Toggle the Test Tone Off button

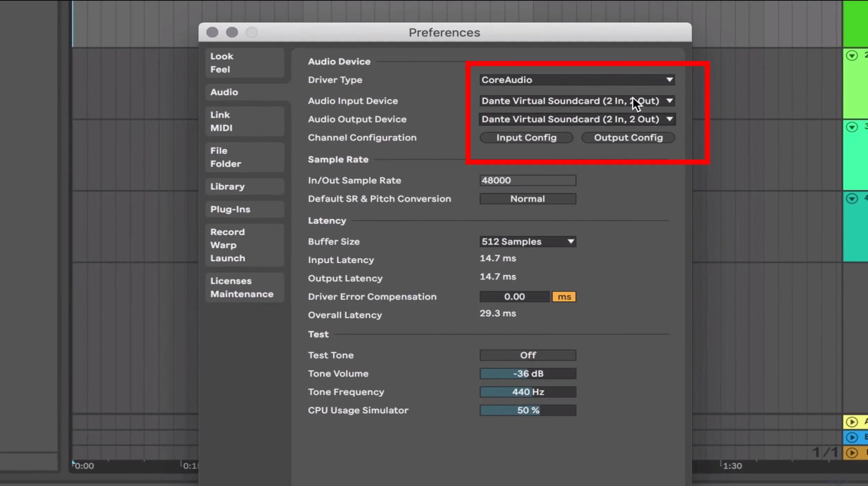click(528, 355)
